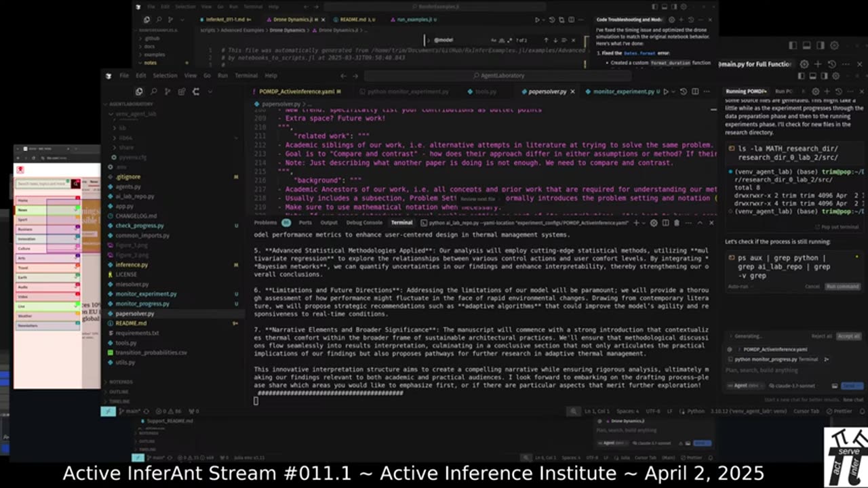Click the Run command button
The height and width of the screenshot is (488, 868).
(843, 286)
